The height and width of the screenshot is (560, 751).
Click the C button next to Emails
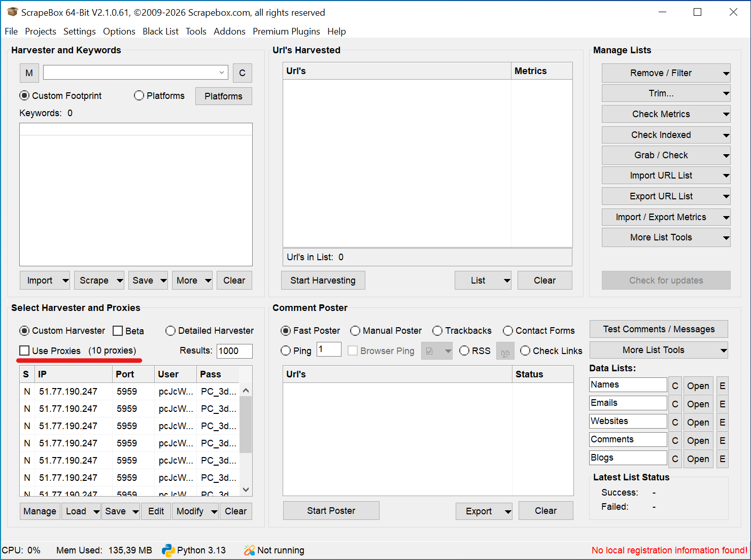(675, 404)
